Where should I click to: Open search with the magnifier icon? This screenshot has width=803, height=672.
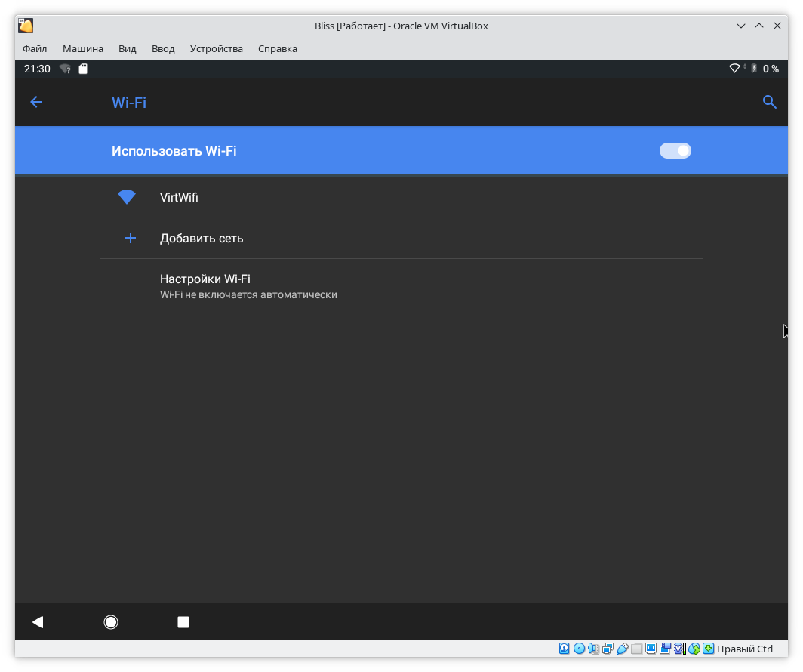(x=769, y=102)
